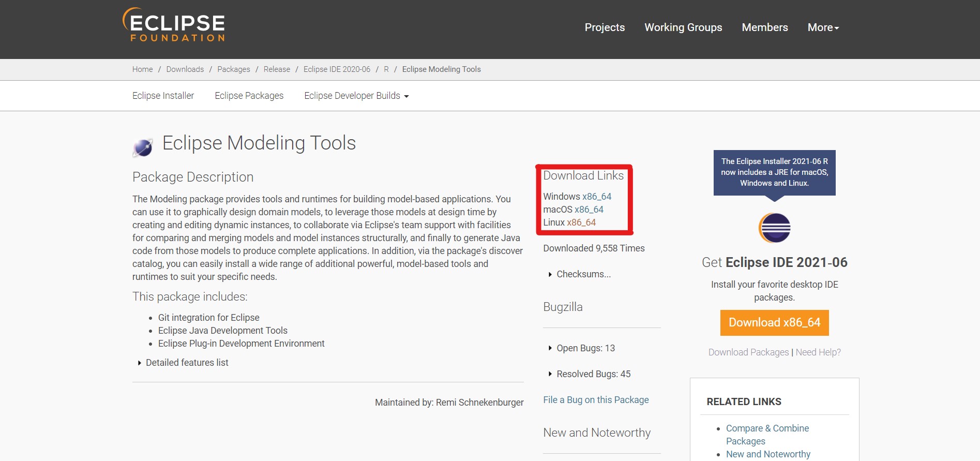The height and width of the screenshot is (461, 980).
Task: Expand the Open Bugs: 13 list
Action: click(x=581, y=348)
